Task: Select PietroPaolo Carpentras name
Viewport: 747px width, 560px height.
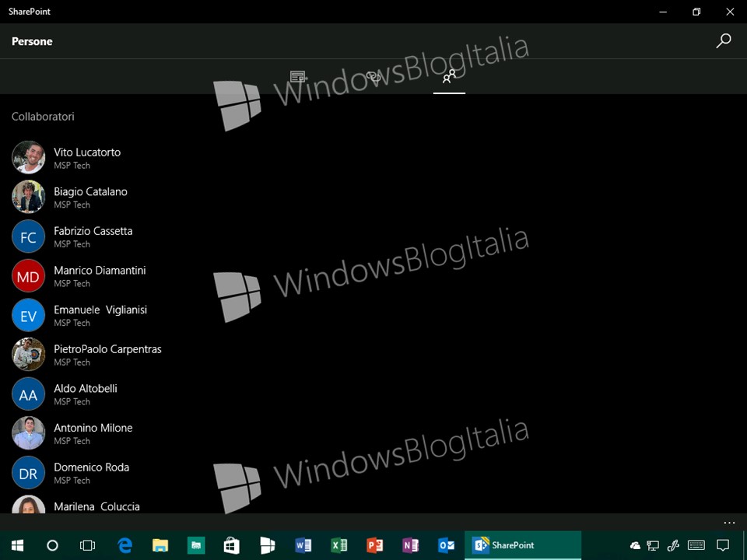Action: pos(107,349)
